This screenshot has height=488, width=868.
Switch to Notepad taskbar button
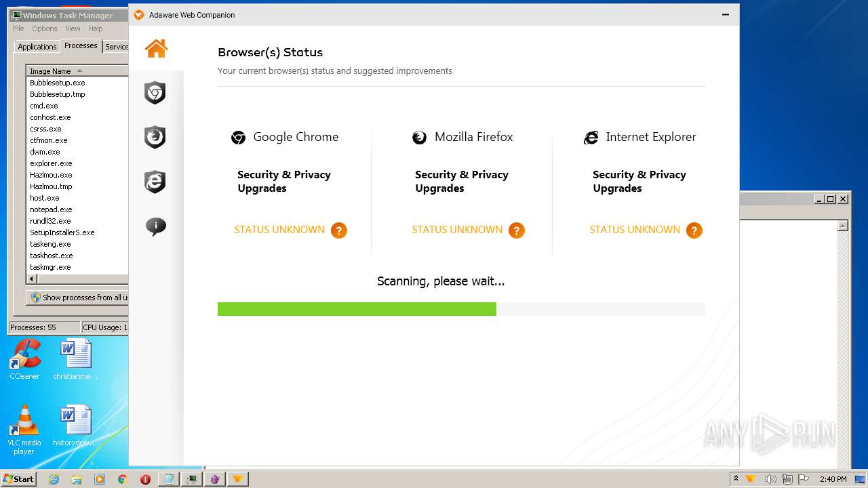(x=169, y=479)
